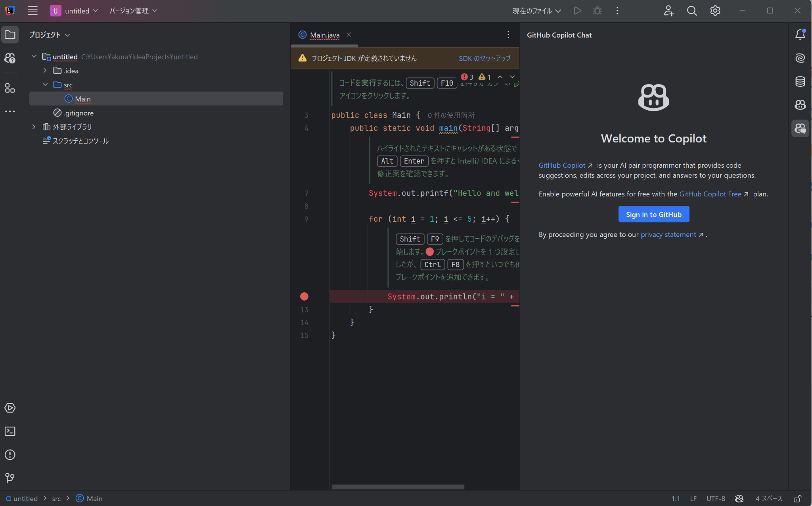This screenshot has width=812, height=506.
Task: Open the Terminal tool window
Action: pos(10,431)
